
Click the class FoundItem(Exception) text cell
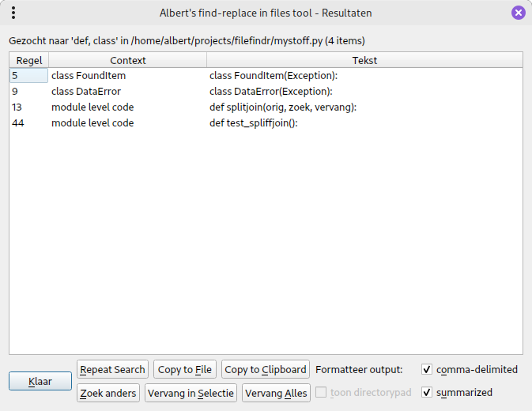tap(273, 76)
